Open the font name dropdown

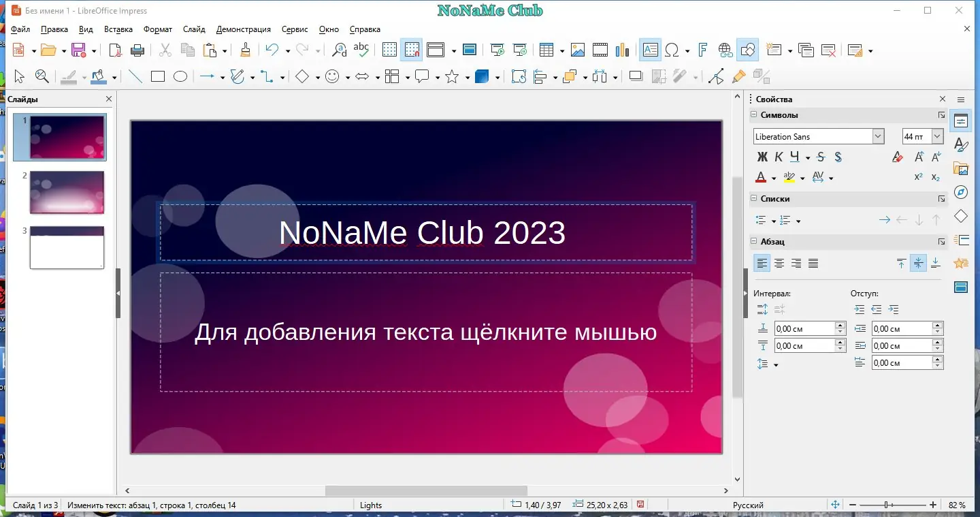coord(877,136)
